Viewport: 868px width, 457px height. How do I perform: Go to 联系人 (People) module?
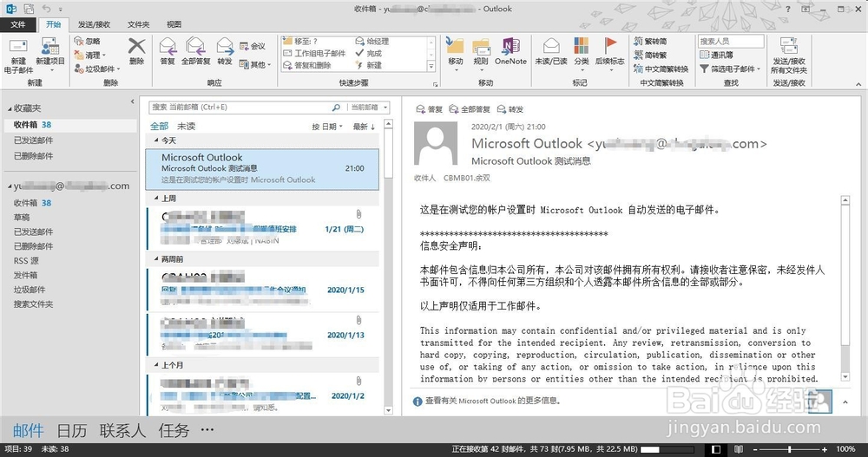click(x=122, y=430)
